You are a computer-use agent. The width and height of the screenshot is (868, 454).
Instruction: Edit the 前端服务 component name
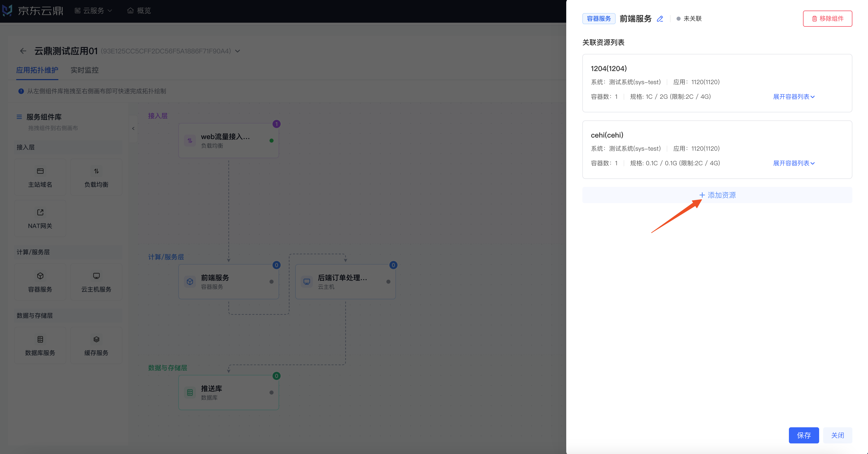(x=660, y=19)
